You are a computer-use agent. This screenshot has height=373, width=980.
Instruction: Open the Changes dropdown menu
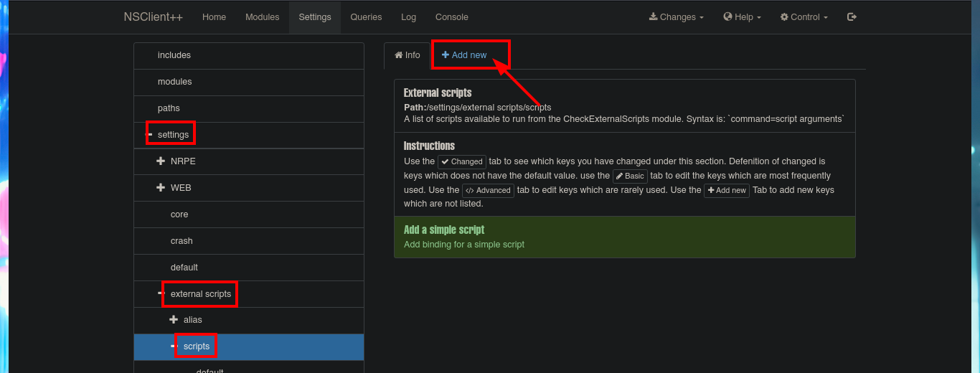[x=677, y=16]
